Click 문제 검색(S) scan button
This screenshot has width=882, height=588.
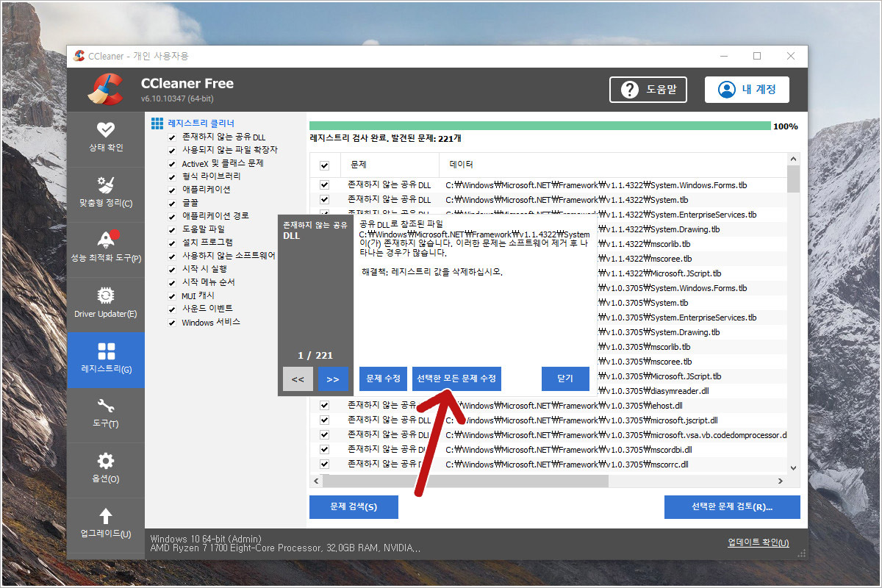coord(354,507)
